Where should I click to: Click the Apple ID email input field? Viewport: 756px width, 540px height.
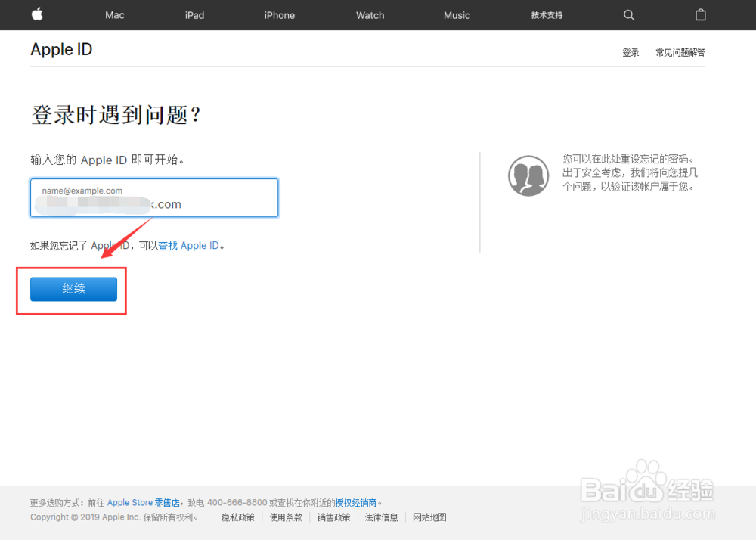click(154, 198)
